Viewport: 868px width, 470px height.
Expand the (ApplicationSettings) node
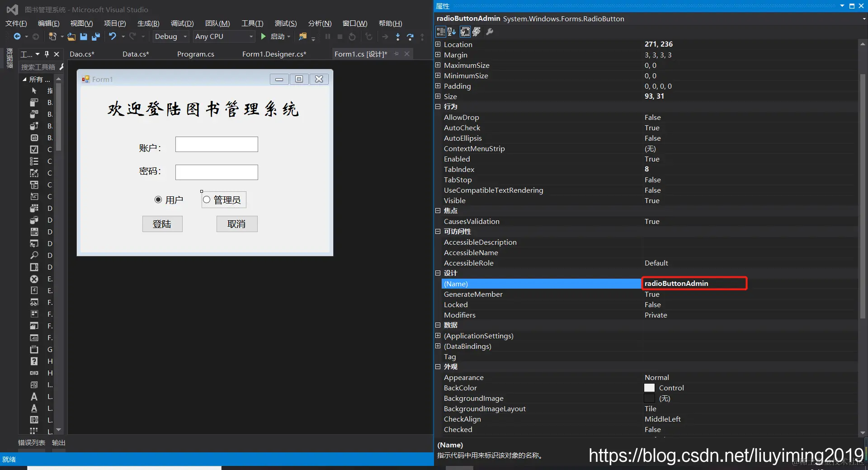point(438,336)
